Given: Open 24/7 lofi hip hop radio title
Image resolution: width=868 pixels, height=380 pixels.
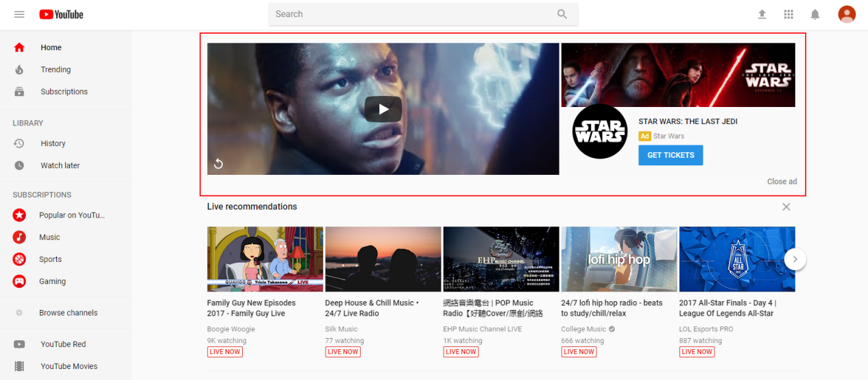Looking at the screenshot, I should tap(612, 308).
